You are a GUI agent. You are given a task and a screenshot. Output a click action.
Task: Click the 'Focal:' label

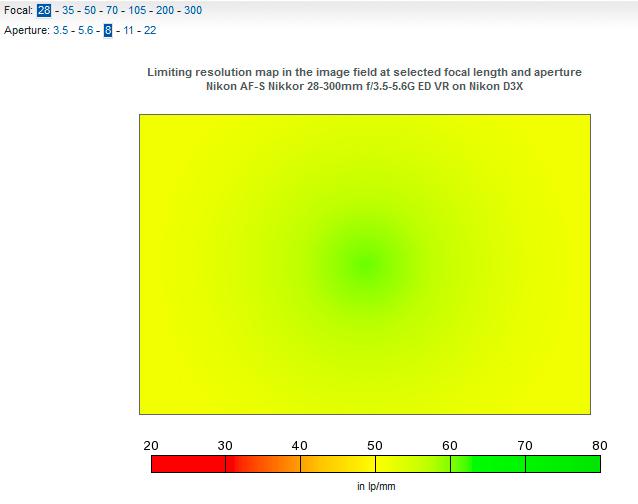(18, 10)
